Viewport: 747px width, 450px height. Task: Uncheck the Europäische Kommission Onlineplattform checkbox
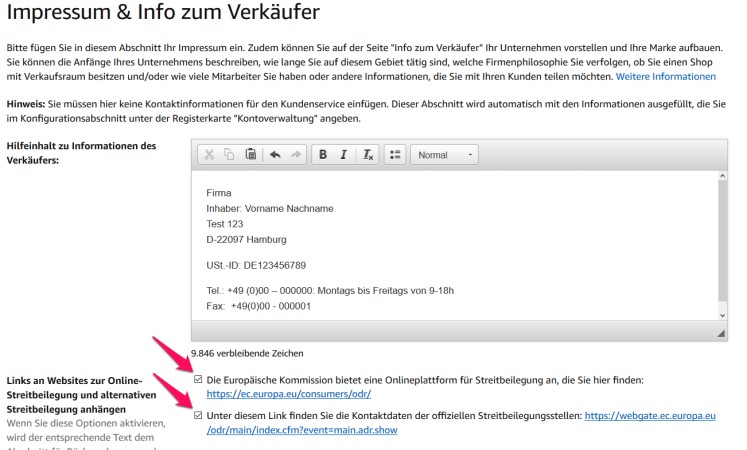[198, 380]
